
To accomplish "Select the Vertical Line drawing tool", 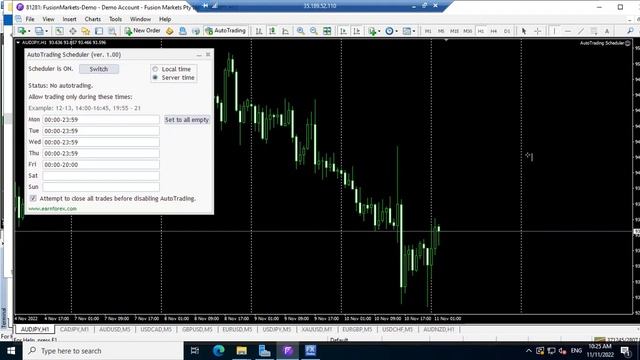I will [x=554, y=31].
